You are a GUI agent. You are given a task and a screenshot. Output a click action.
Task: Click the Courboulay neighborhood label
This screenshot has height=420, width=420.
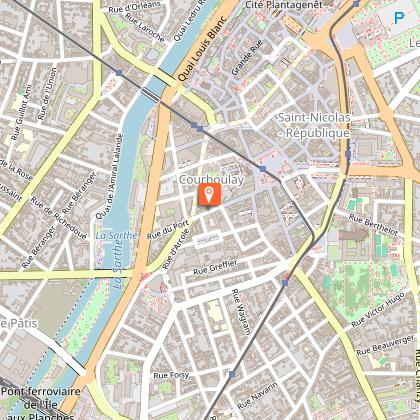click(x=211, y=180)
